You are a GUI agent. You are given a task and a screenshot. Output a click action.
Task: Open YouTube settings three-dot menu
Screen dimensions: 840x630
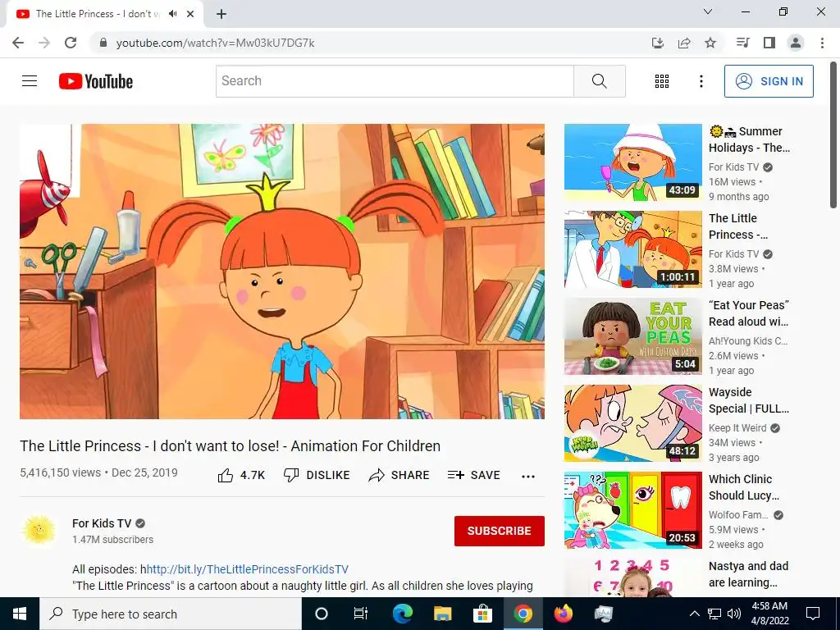click(x=701, y=81)
